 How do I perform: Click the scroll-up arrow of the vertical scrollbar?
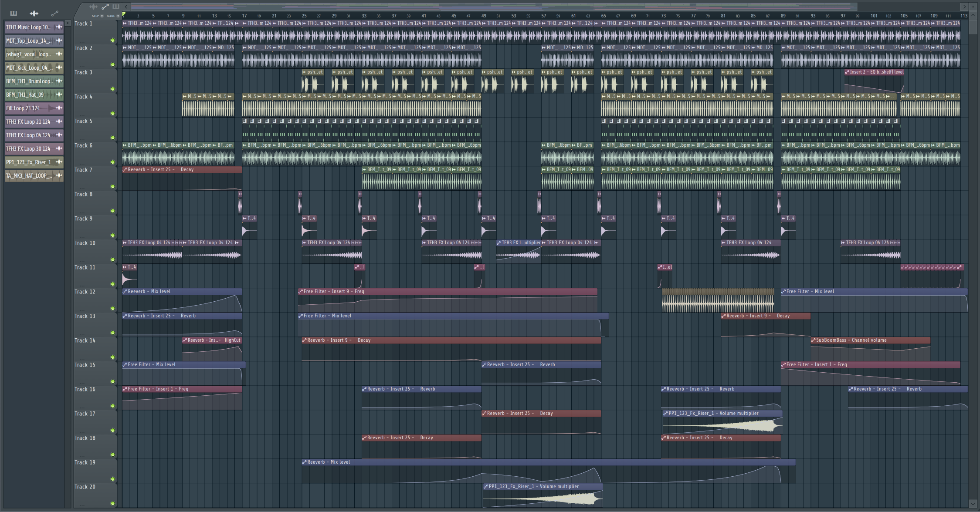pyautogui.click(x=973, y=16)
